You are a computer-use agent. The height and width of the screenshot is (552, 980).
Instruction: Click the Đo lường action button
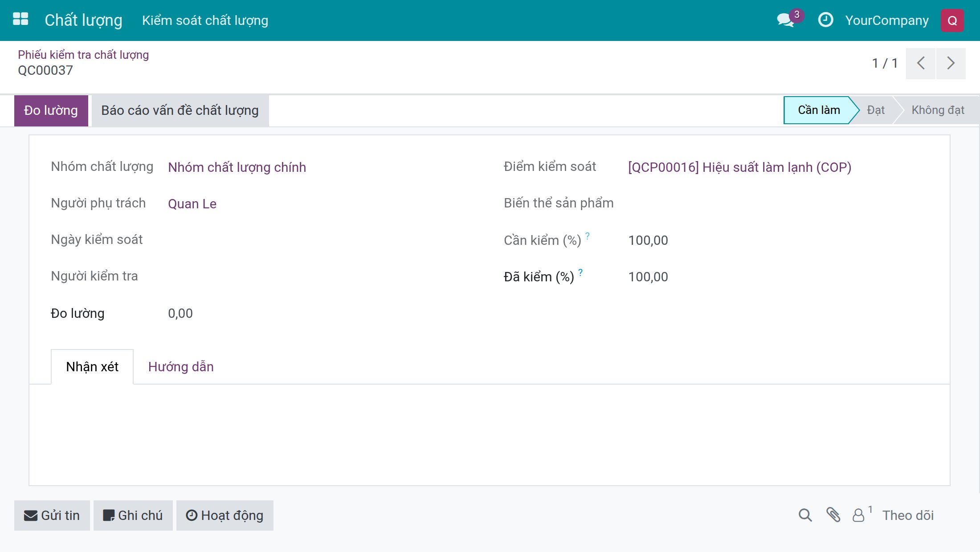pyautogui.click(x=51, y=110)
